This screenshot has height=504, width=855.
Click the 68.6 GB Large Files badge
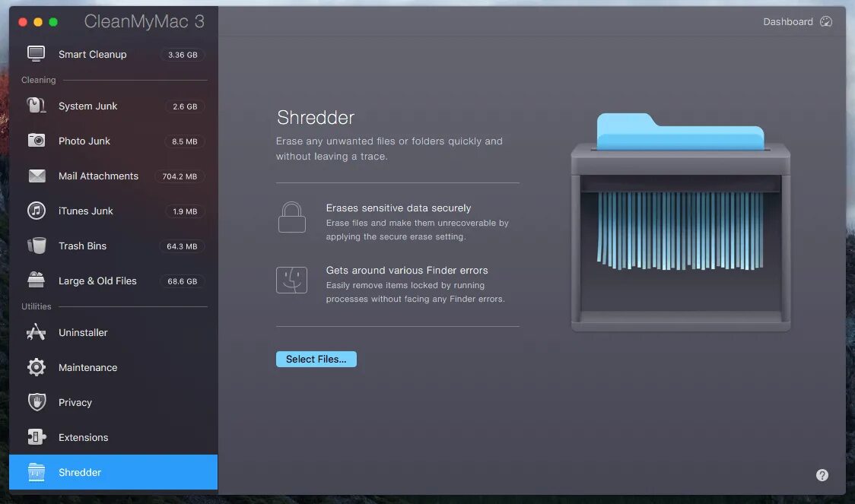(x=182, y=281)
